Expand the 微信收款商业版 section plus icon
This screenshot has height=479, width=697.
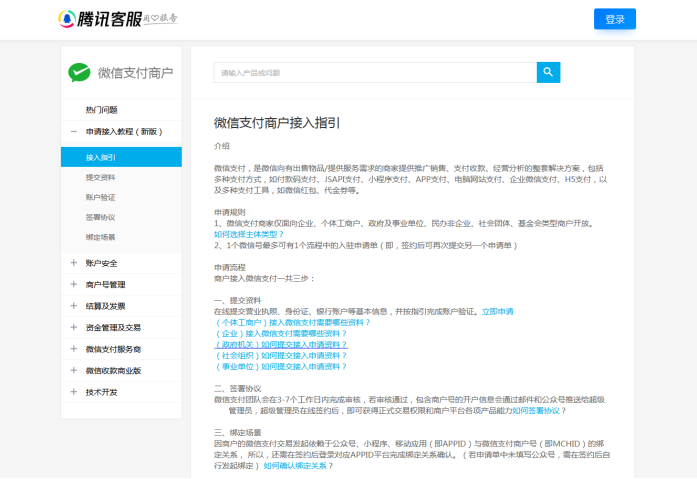(74, 370)
